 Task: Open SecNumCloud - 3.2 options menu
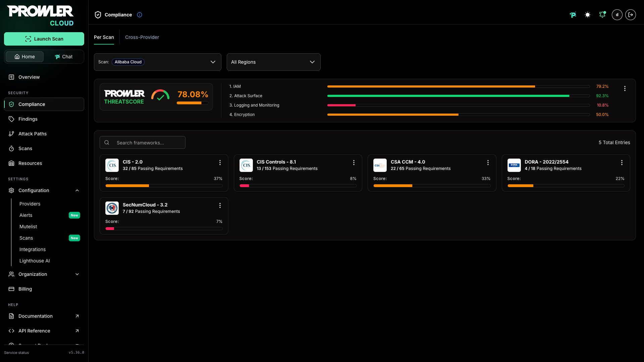pos(220,205)
